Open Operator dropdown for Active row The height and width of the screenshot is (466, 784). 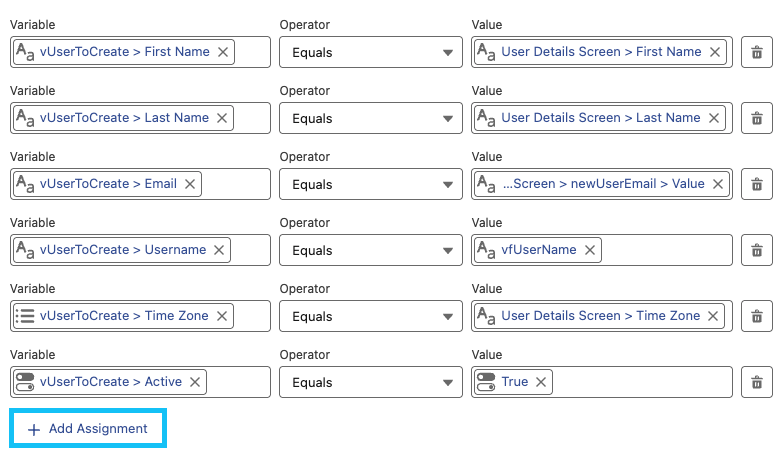[x=370, y=382]
